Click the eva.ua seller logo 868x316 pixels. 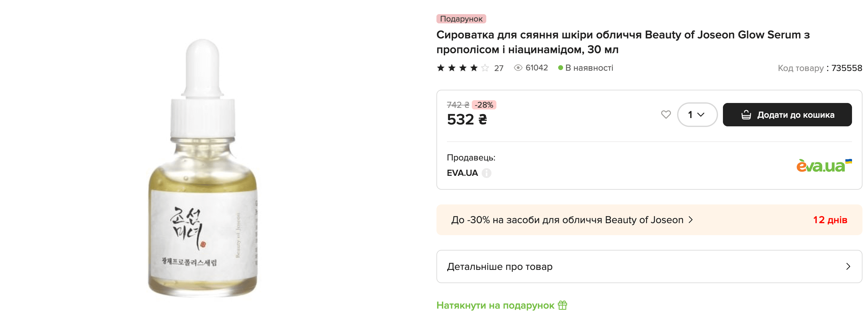(x=823, y=166)
